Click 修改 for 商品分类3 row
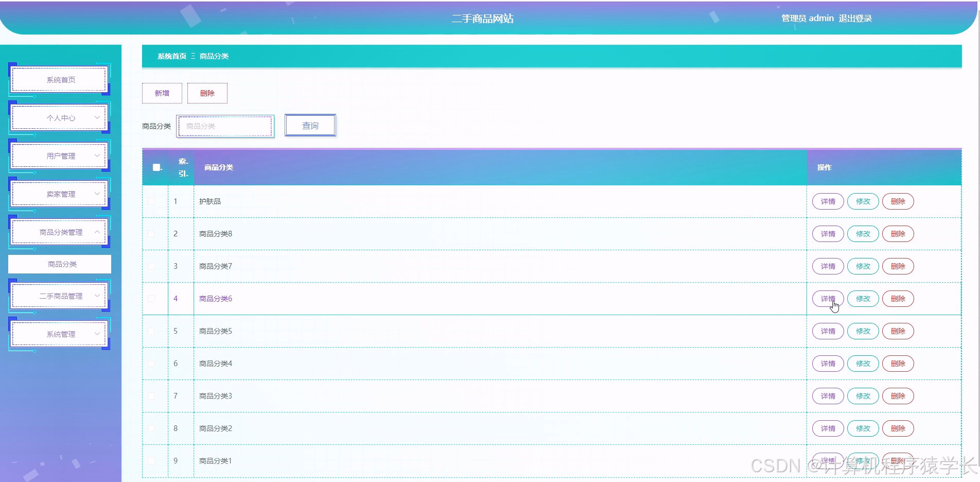Viewport: 980px width, 482px height. (863, 396)
